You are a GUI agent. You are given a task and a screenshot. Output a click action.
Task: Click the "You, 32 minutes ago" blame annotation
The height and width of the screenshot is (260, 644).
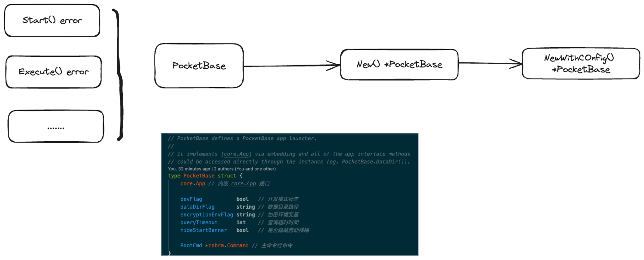pyautogui.click(x=222, y=169)
